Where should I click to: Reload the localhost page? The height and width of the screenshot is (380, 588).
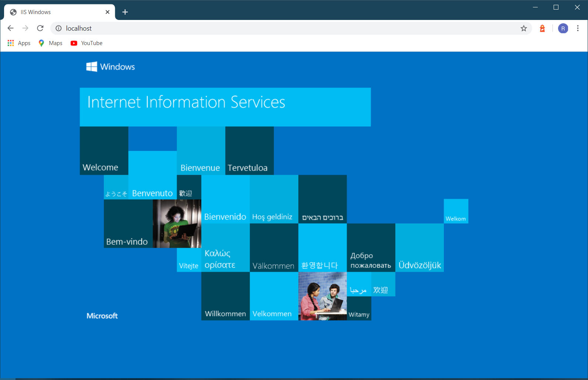click(x=40, y=28)
